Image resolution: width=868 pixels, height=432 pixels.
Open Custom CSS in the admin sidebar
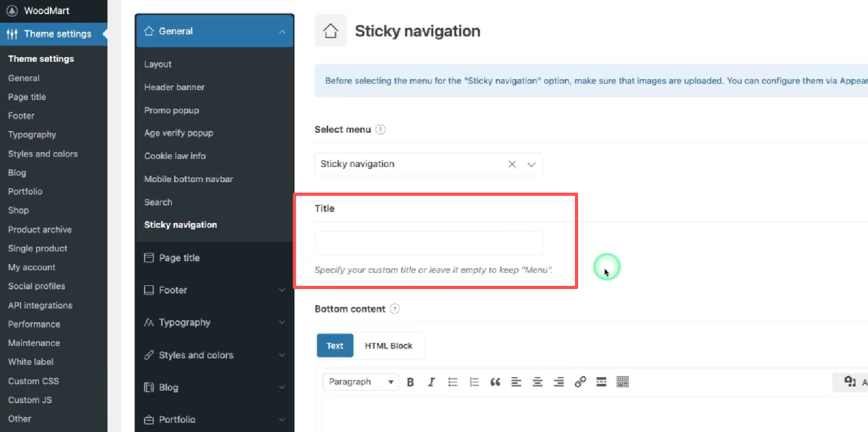pyautogui.click(x=33, y=381)
